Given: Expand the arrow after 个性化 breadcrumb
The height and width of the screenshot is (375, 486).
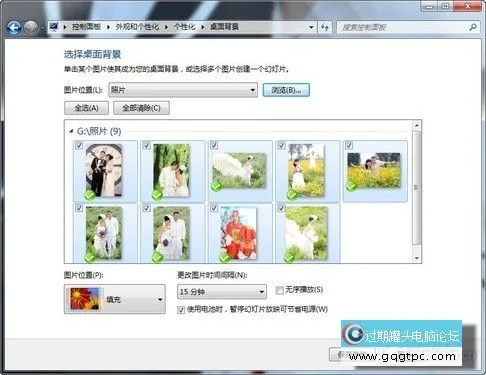Looking at the screenshot, I should click(x=203, y=27).
